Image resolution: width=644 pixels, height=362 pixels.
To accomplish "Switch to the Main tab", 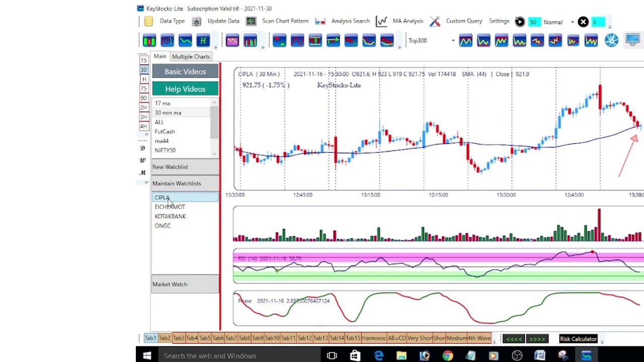I will pyautogui.click(x=160, y=56).
